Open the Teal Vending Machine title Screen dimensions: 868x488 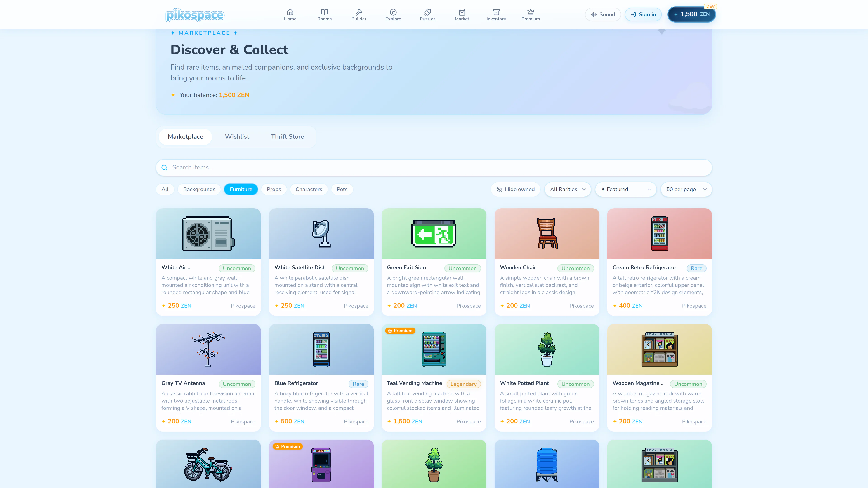click(415, 383)
